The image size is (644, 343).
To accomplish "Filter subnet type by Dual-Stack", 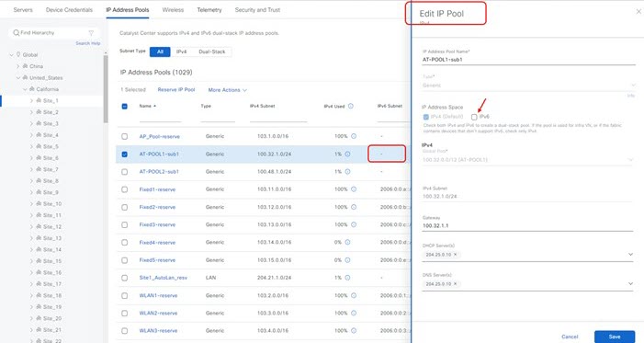I will point(212,51).
